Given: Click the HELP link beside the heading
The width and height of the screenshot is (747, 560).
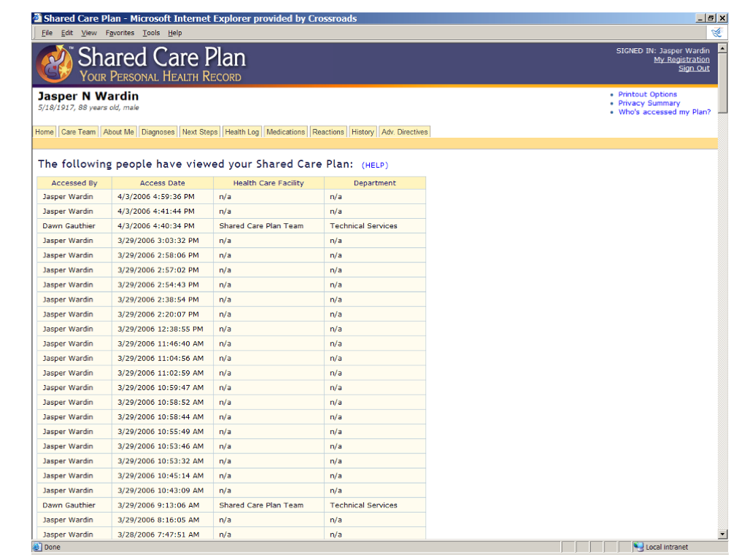Looking at the screenshot, I should (375, 166).
